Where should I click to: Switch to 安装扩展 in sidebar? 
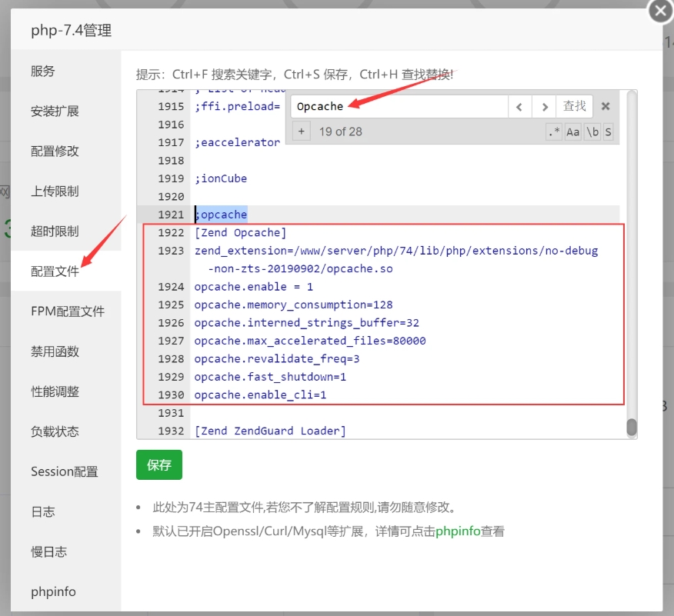point(55,112)
